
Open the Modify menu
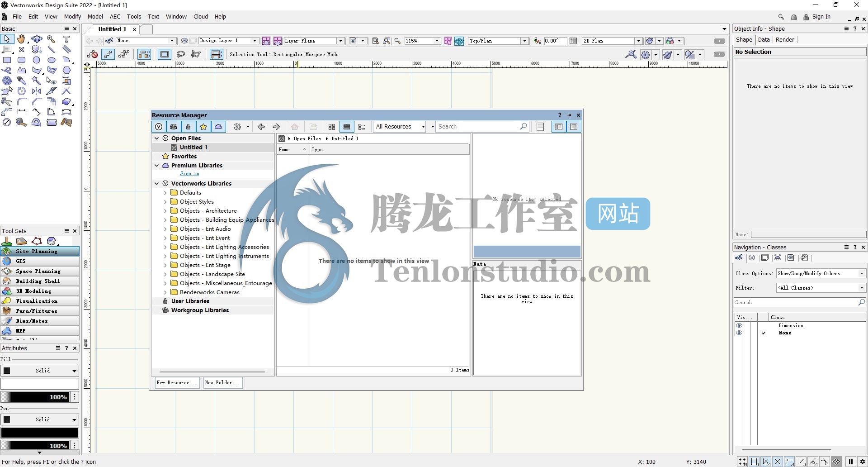click(x=72, y=17)
